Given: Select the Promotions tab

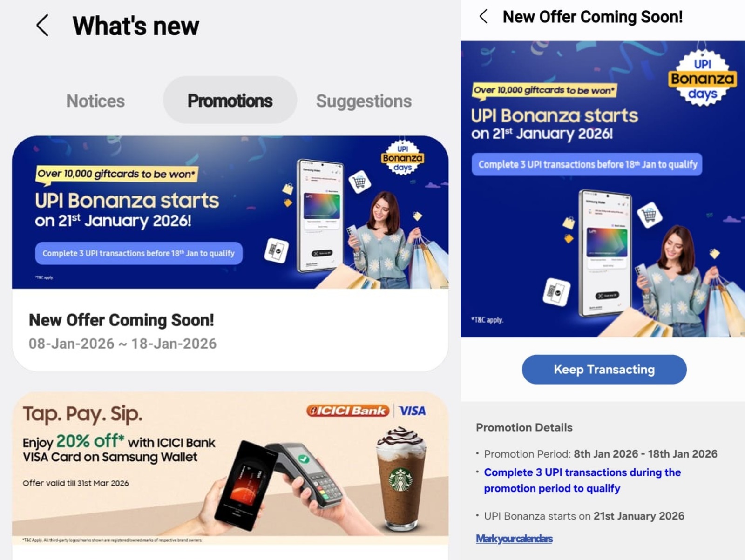Looking at the screenshot, I should coord(230,100).
